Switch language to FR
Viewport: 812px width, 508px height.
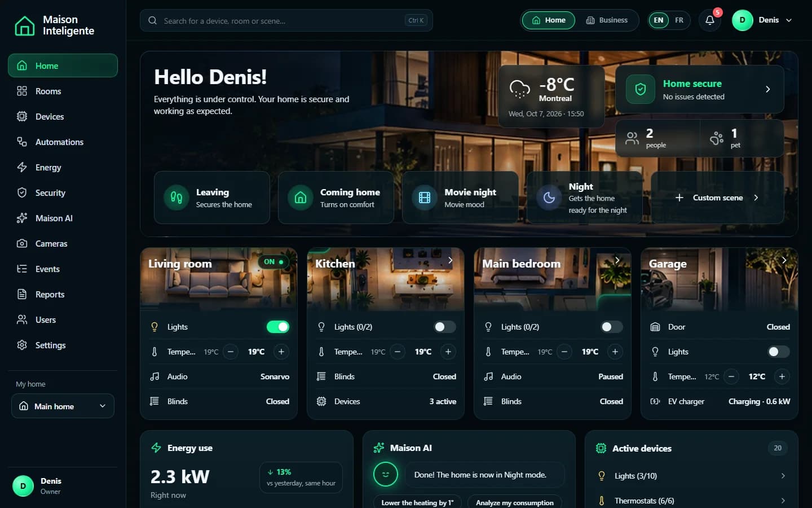point(679,20)
